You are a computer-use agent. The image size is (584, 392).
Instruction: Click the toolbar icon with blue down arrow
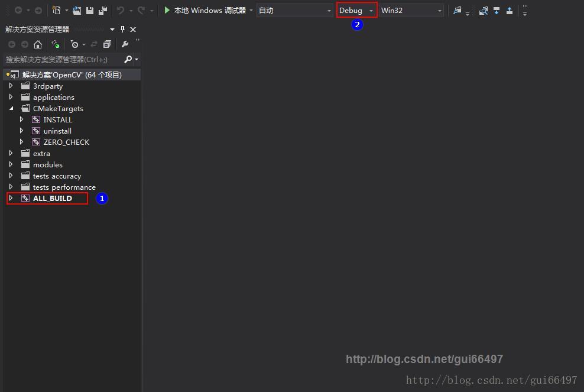[497, 11]
